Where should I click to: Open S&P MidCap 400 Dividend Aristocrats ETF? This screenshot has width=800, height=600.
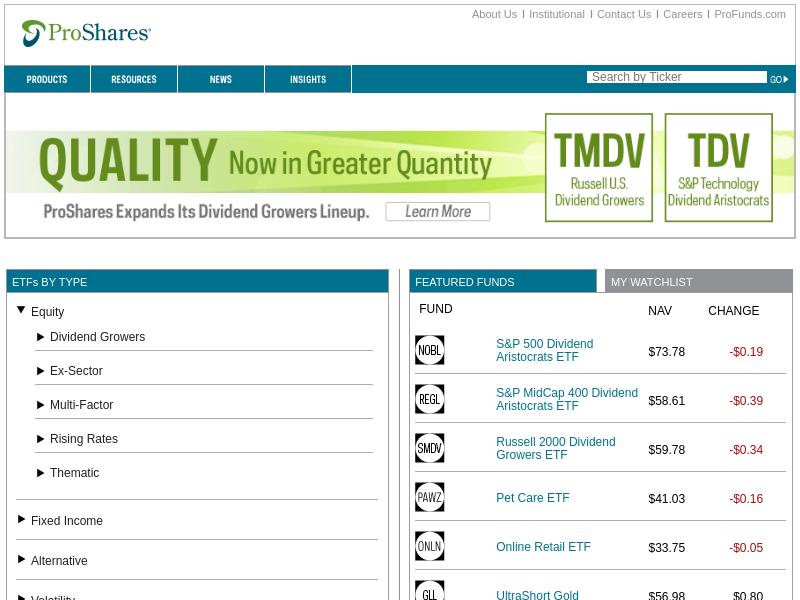[567, 399]
